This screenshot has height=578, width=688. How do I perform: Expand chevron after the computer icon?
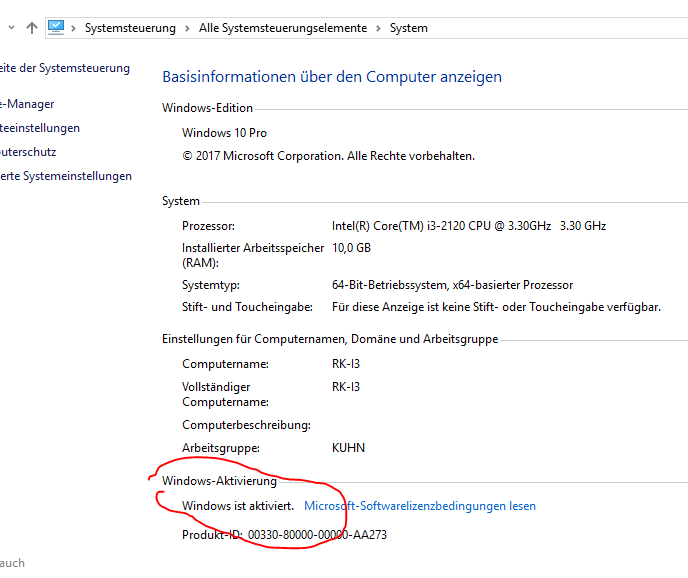point(73,29)
